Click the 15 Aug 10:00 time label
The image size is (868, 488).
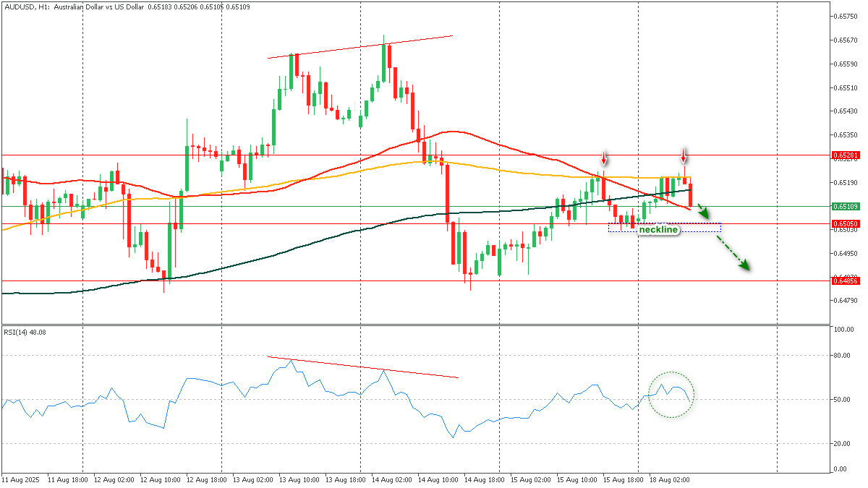pos(578,479)
